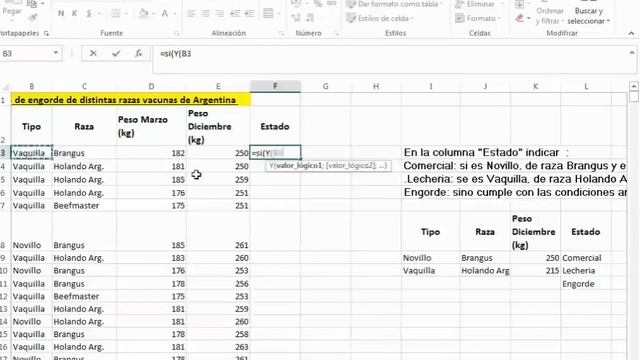Cancel the formula entry with the X button

[x=93, y=53]
